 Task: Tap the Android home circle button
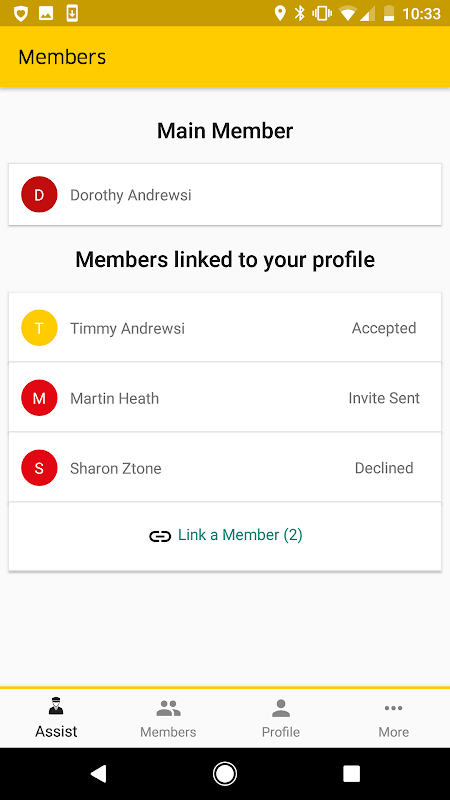[224, 774]
